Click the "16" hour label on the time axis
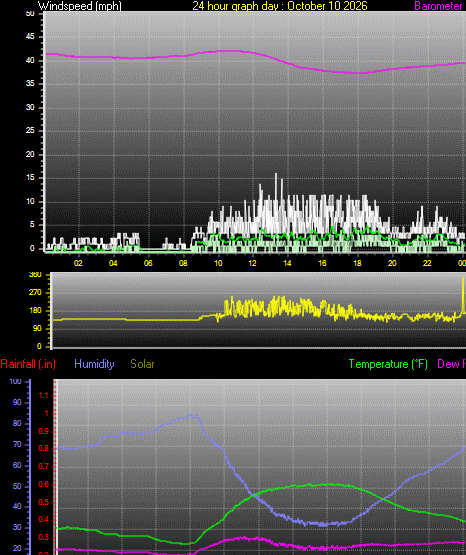 [322, 263]
